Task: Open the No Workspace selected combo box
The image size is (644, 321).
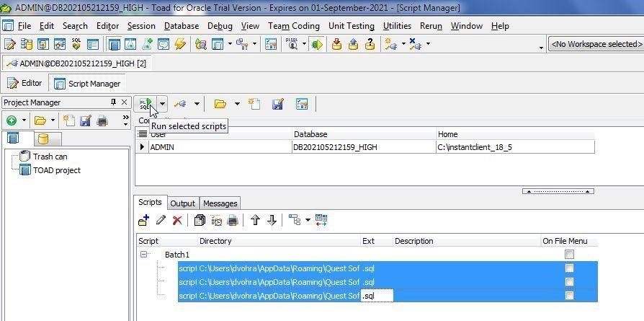Action: [x=596, y=44]
